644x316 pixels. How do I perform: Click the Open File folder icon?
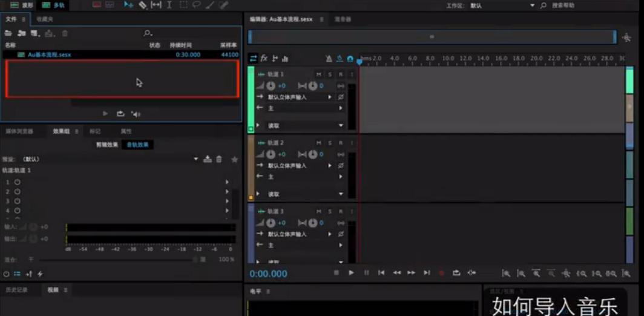tap(8, 33)
